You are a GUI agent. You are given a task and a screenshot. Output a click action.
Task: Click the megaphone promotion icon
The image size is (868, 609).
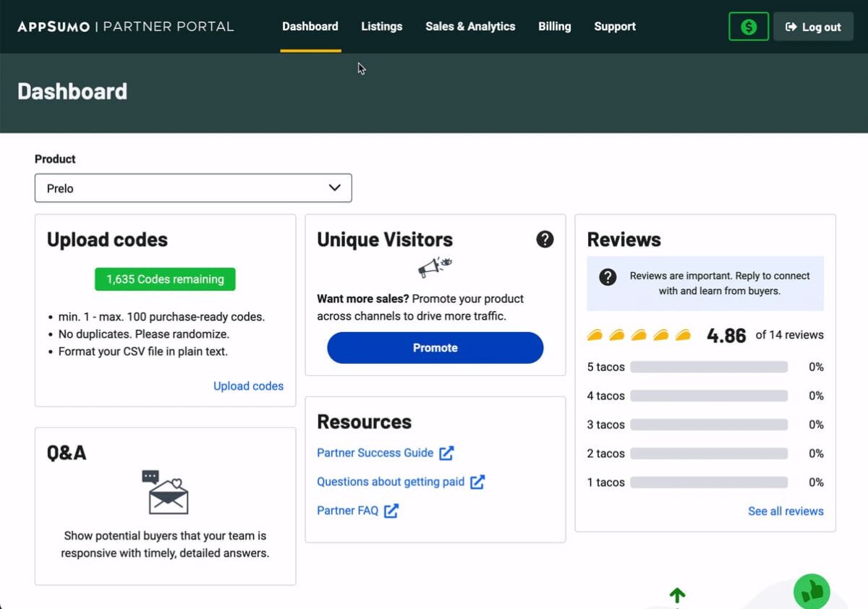pos(435,268)
